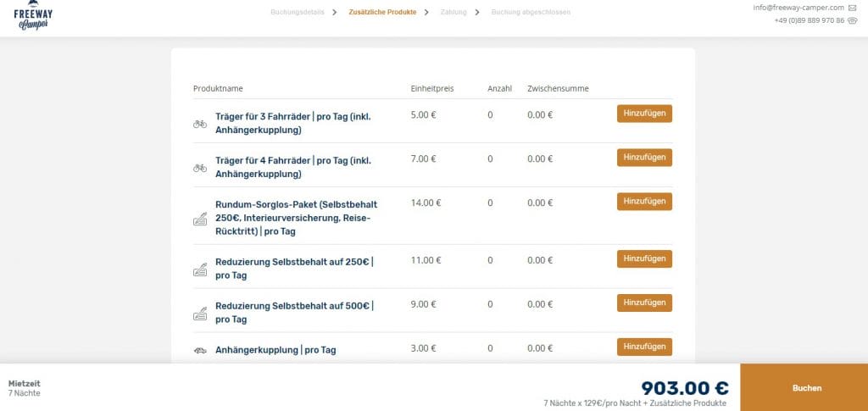Select the Zusätzliche Produkte step
This screenshot has width=868, height=411.
coord(382,12)
